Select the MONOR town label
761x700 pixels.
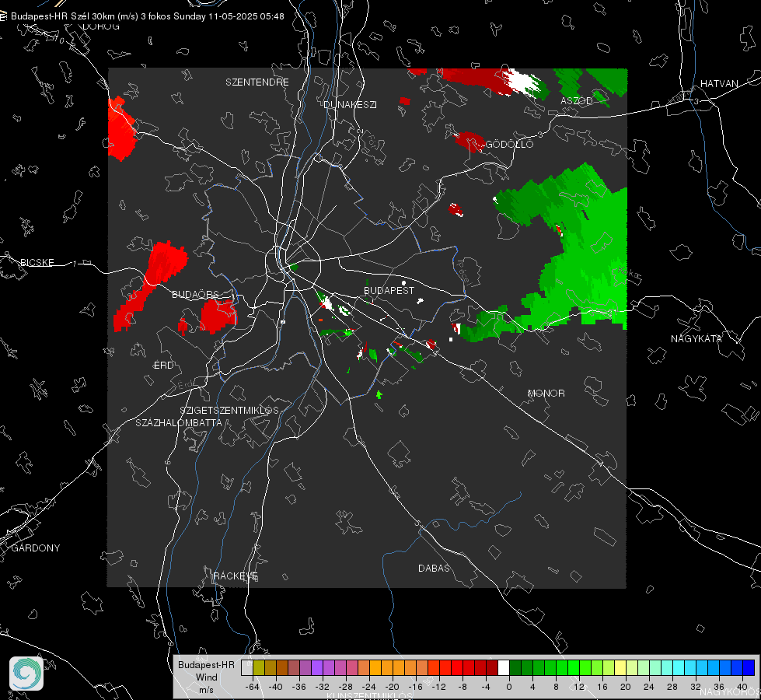[x=546, y=393]
